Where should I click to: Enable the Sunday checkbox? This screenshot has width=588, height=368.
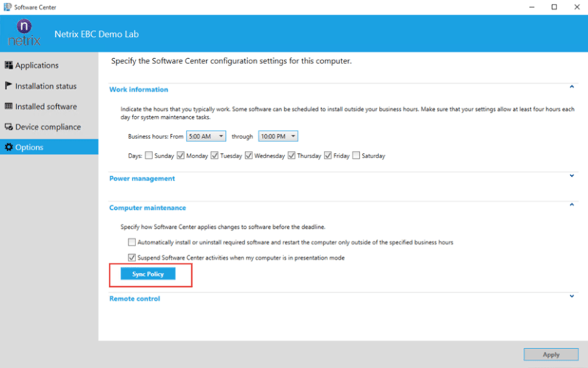coord(149,156)
